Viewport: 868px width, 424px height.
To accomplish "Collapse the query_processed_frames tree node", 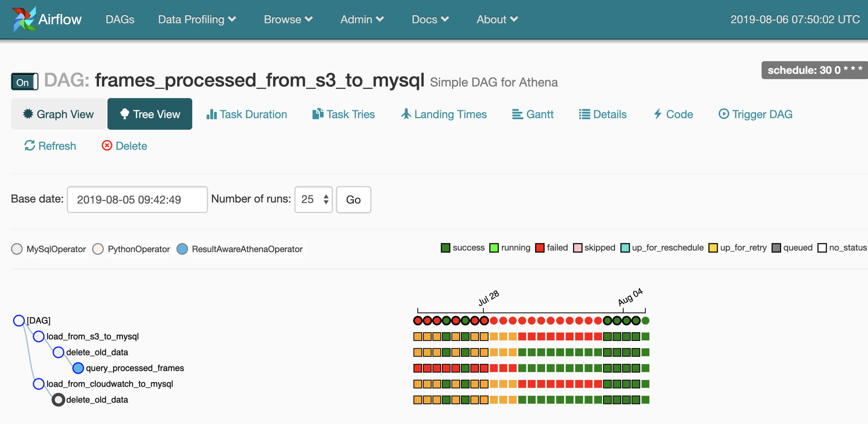I will coord(78,368).
